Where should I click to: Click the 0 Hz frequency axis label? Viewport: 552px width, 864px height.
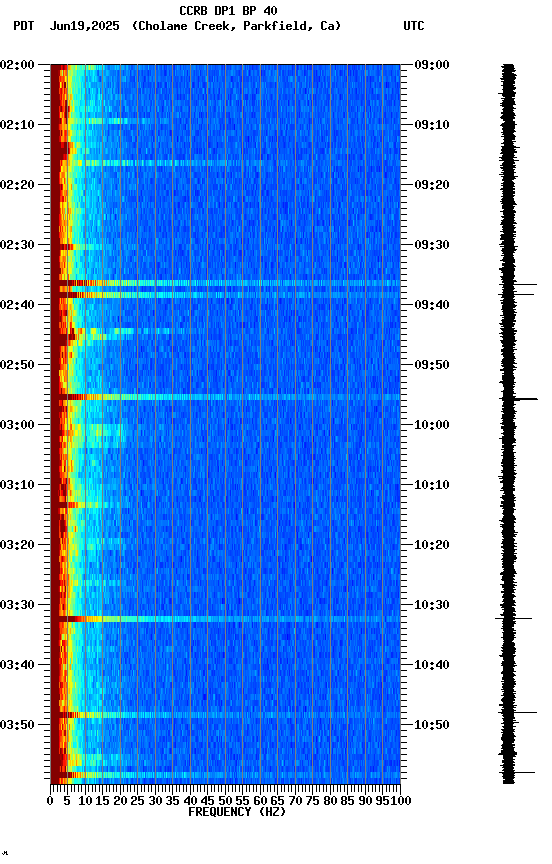coord(50,801)
